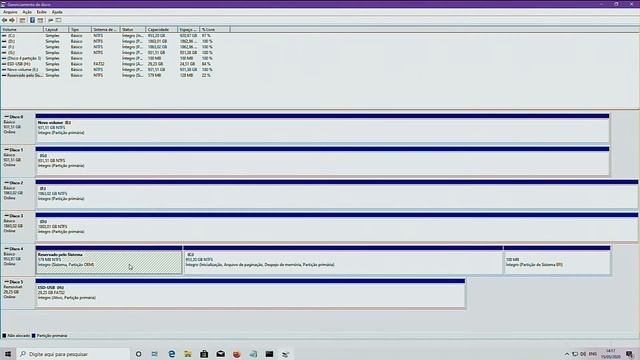Open Task View from the taskbar
This screenshot has height=360, width=640.
tap(155, 354)
